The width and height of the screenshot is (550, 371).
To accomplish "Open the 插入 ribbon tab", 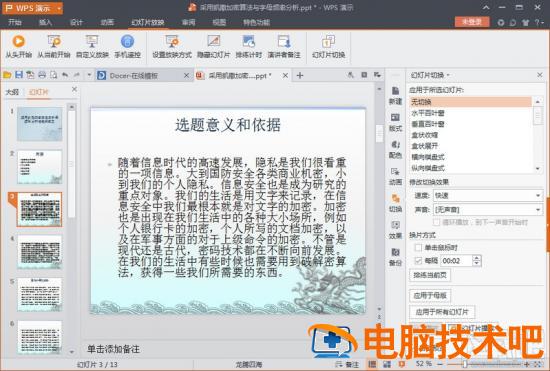I will point(45,22).
